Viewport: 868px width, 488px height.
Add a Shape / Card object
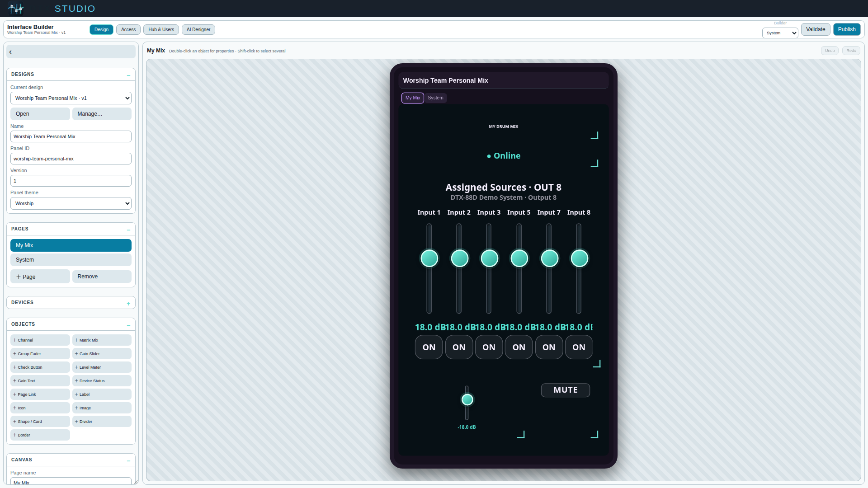[40, 422]
